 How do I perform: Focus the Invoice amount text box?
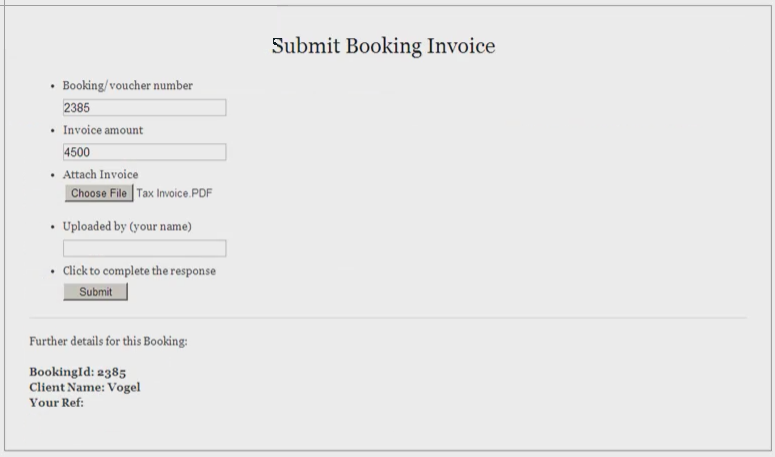point(144,152)
